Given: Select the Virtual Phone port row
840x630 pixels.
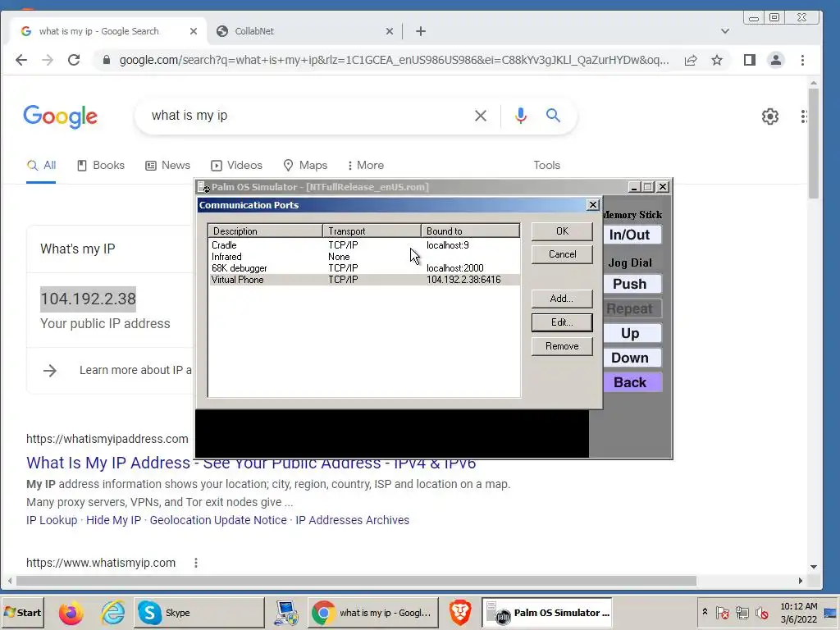Looking at the screenshot, I should tap(363, 280).
